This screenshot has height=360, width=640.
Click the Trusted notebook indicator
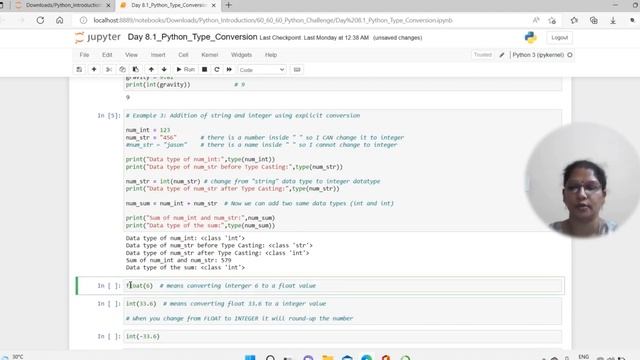tap(482, 55)
